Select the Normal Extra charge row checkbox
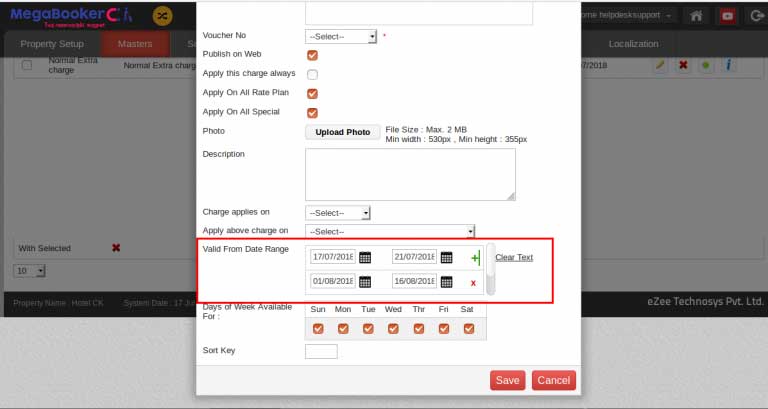This screenshot has height=409, width=768. (27, 65)
